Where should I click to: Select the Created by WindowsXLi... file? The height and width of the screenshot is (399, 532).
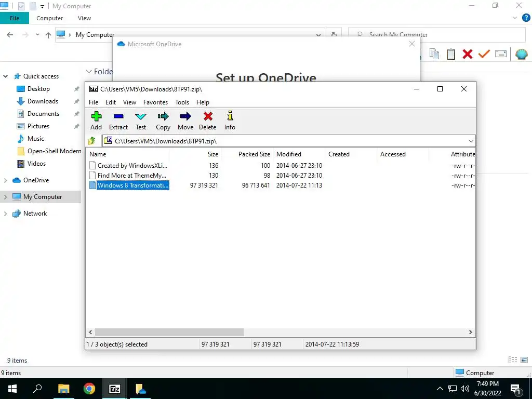(132, 166)
